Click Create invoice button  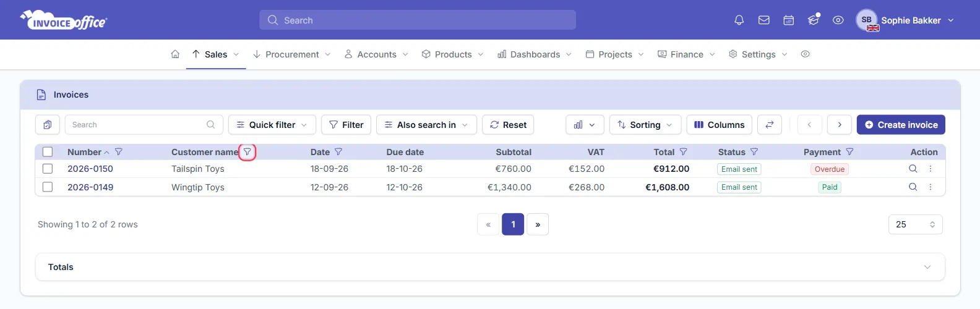[x=901, y=125]
